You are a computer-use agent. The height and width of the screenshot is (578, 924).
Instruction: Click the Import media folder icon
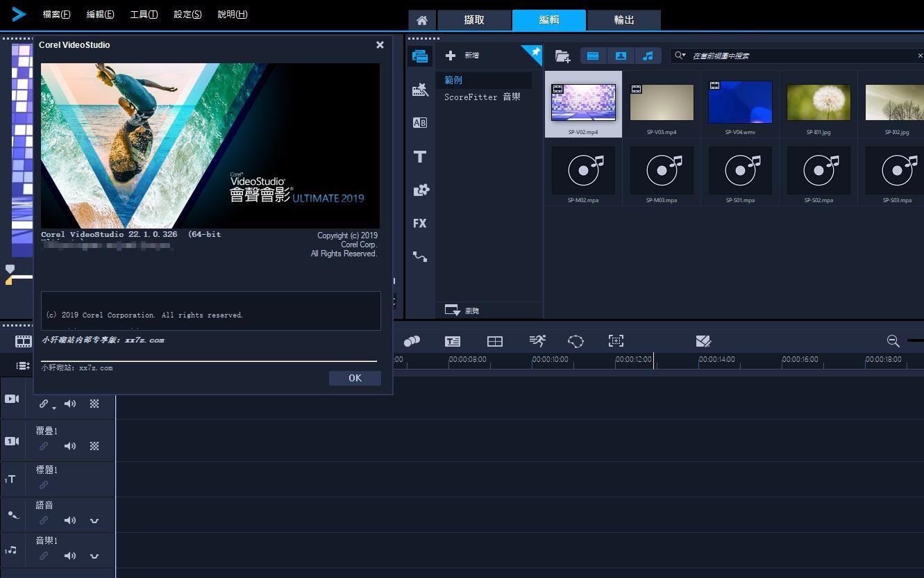click(562, 56)
